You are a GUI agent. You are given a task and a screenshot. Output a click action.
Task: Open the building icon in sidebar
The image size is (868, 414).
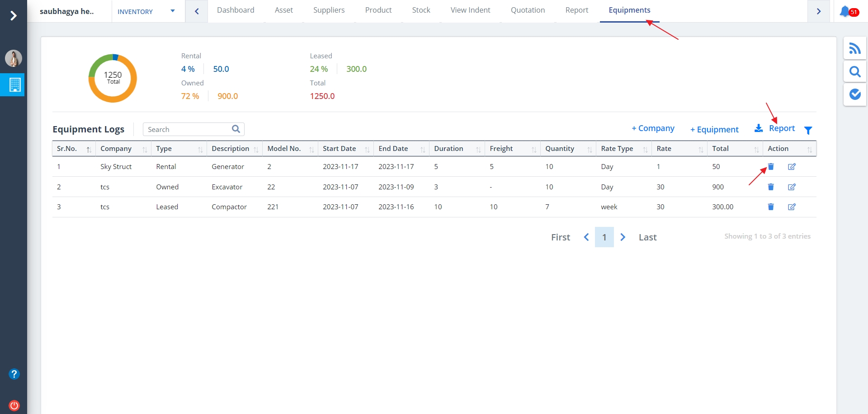click(14, 85)
